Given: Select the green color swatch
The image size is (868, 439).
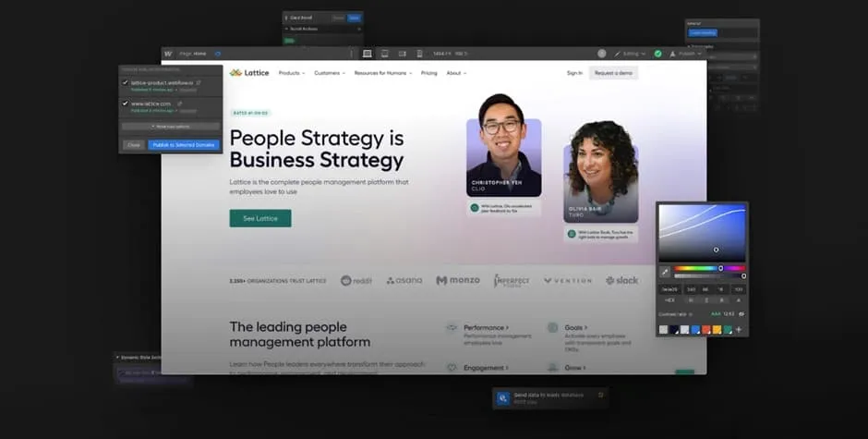Looking at the screenshot, I should 728,330.
